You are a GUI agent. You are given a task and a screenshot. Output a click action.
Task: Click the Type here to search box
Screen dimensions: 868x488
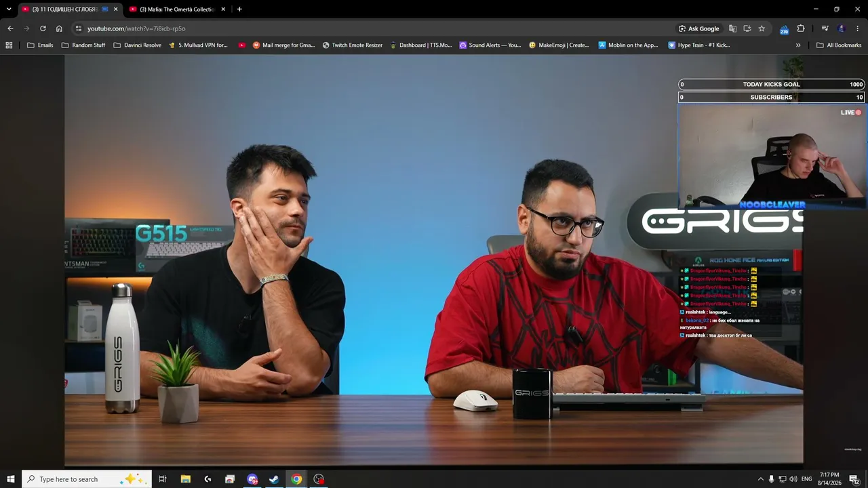(86, 479)
